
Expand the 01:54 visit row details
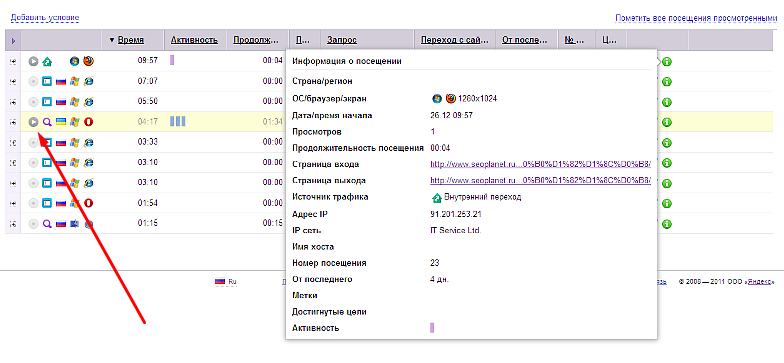pos(13,204)
